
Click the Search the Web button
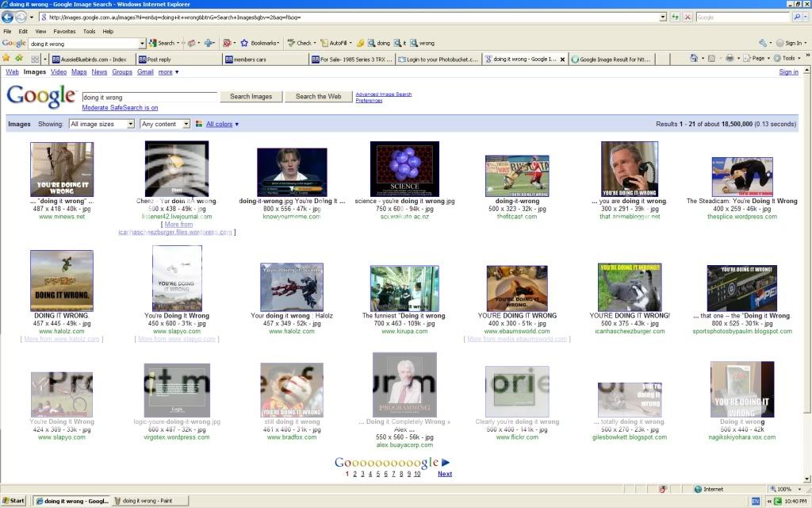(319, 96)
